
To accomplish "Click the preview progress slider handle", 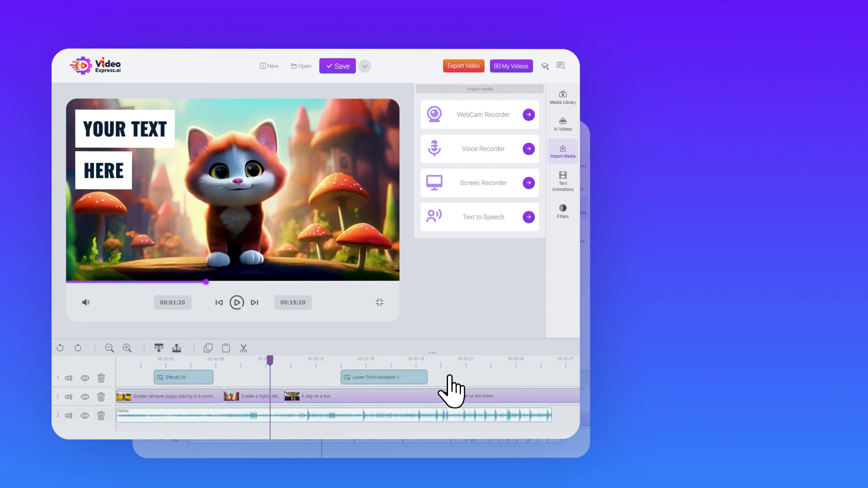I will click(x=206, y=282).
